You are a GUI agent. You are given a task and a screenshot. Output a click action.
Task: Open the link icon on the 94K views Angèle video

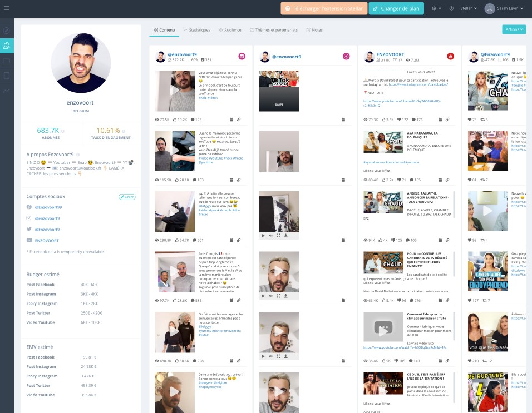click(447, 240)
